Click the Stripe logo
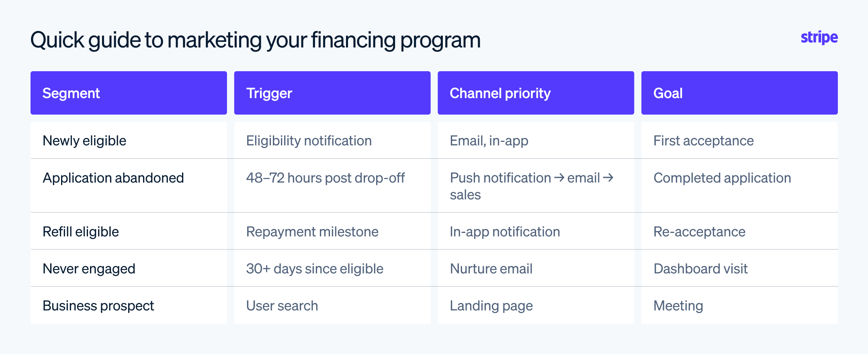This screenshot has height=354, width=868. pyautogui.click(x=819, y=38)
